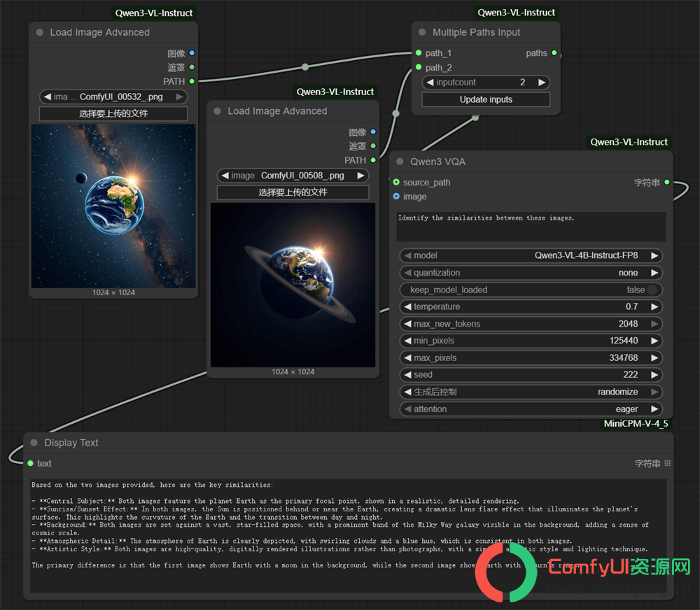Change the attention mode dropdown
Viewport: 700px width, 610px height.
coord(531,409)
